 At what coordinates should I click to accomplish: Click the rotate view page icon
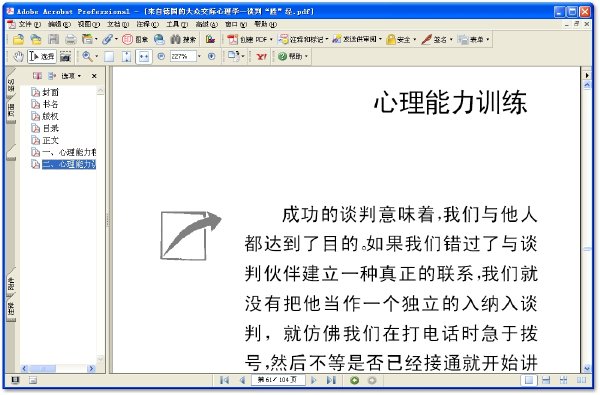(233, 56)
